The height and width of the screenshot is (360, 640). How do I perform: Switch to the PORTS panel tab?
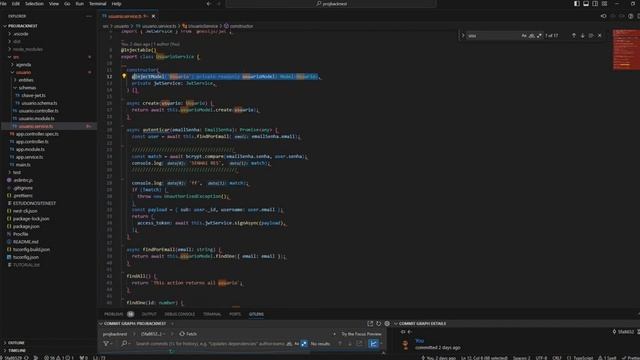tap(235, 314)
